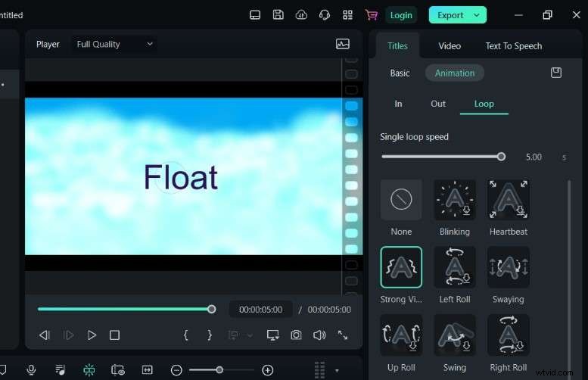Expand the Export dropdown arrow
The image size is (588, 380).
pyautogui.click(x=477, y=15)
